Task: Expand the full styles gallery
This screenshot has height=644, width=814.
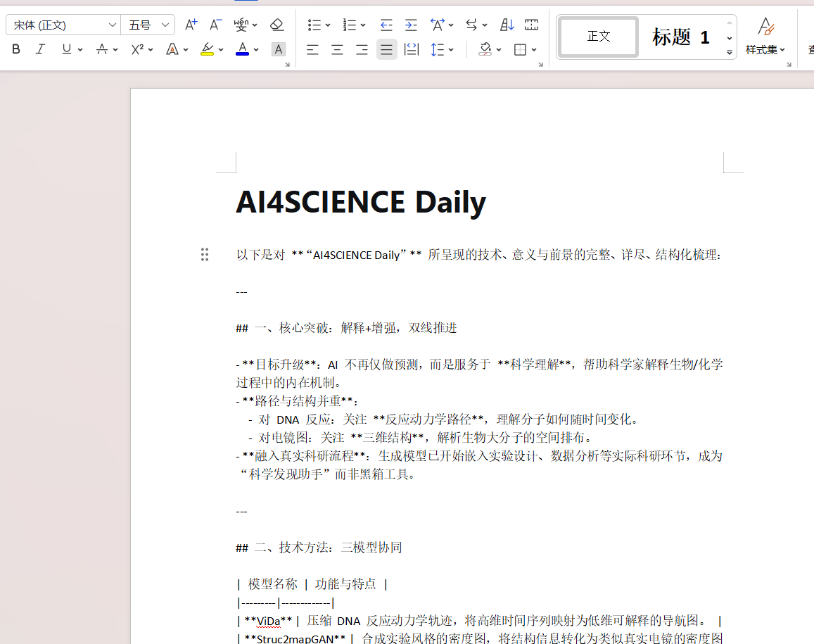Action: click(730, 53)
